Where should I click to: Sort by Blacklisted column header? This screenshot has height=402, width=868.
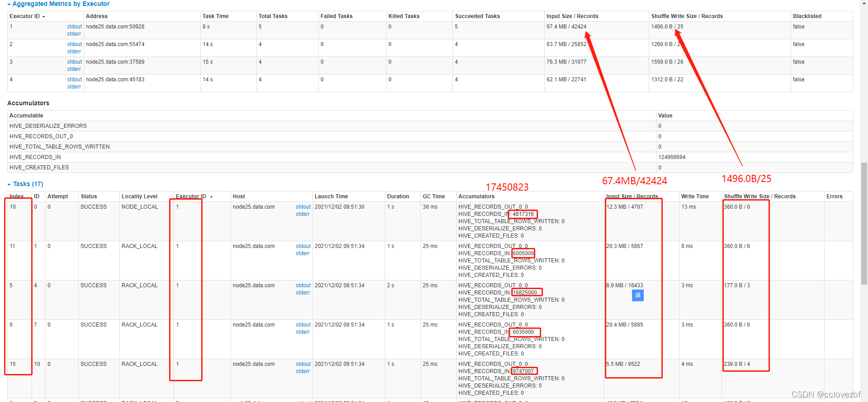[x=807, y=16]
